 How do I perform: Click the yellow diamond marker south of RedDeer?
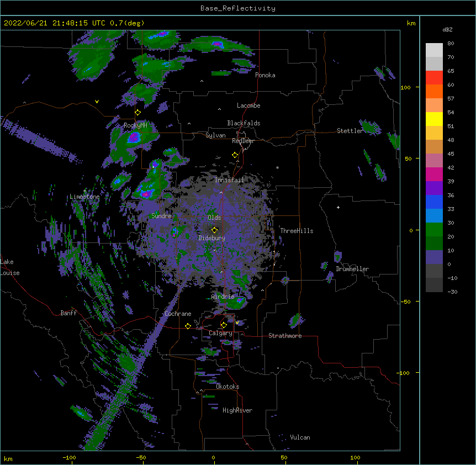[x=235, y=155]
